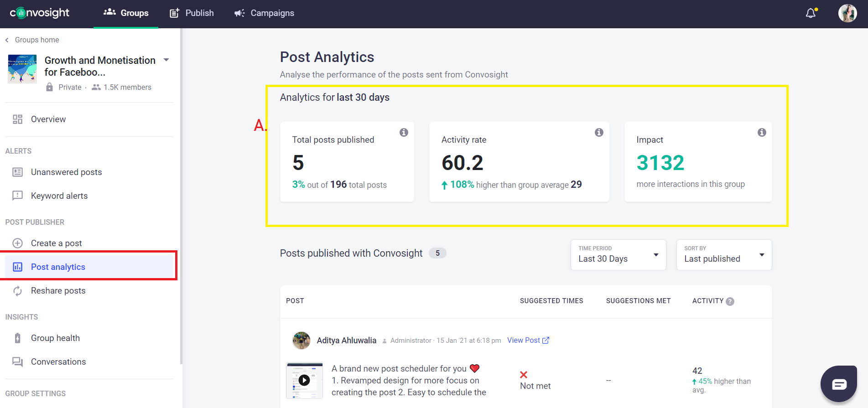The height and width of the screenshot is (408, 868).
Task: Click the Keyword alerts icon
Action: [17, 196]
